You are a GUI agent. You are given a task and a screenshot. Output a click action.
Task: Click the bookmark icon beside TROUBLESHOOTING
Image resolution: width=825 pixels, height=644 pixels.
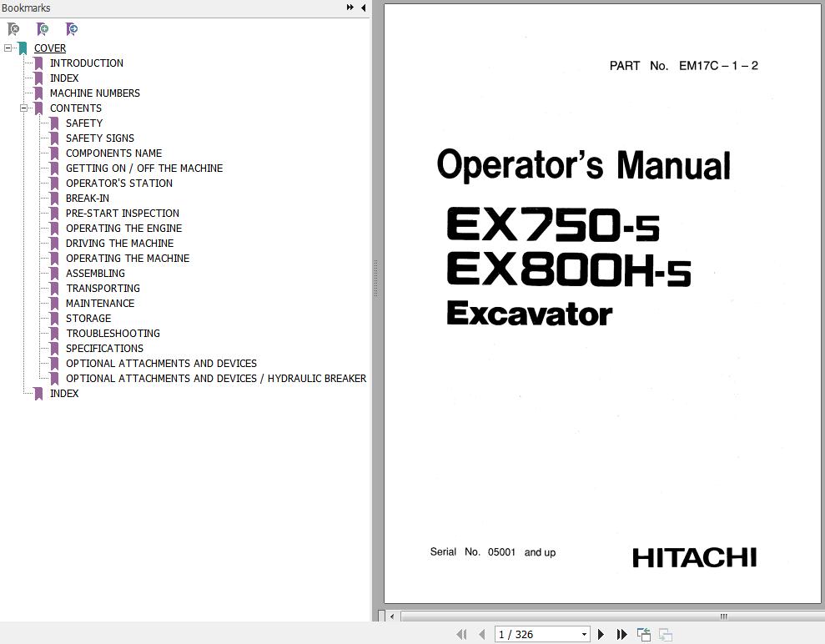tap(54, 333)
